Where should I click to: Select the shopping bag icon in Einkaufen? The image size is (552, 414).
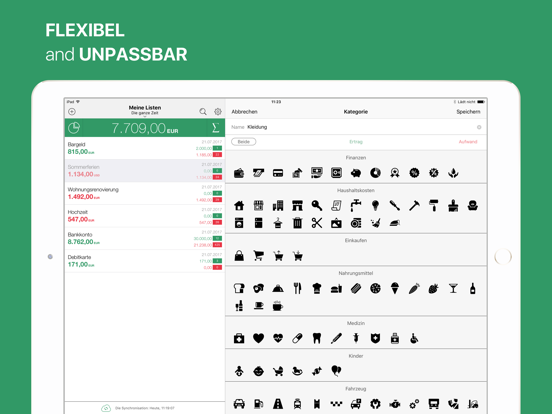pos(239,256)
